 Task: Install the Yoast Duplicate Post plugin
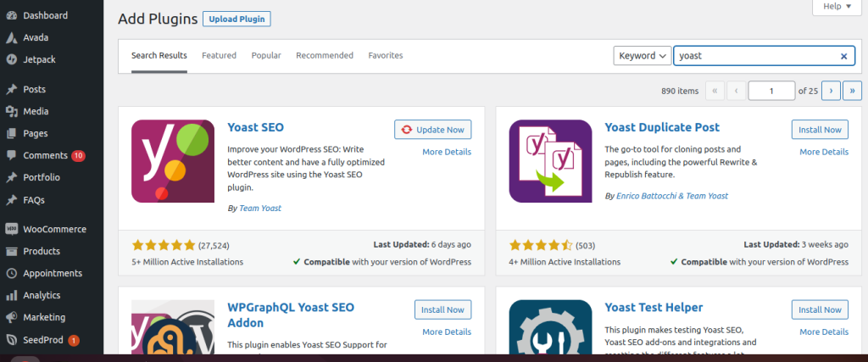click(819, 130)
